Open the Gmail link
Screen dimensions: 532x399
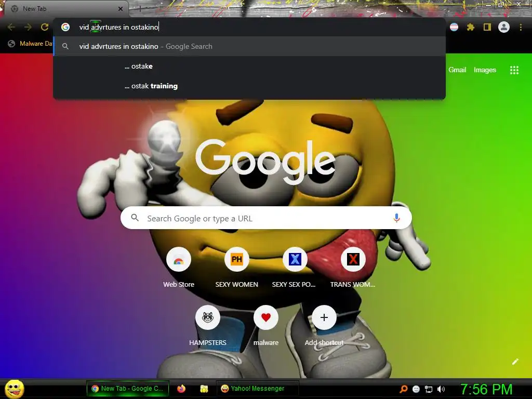click(x=457, y=70)
